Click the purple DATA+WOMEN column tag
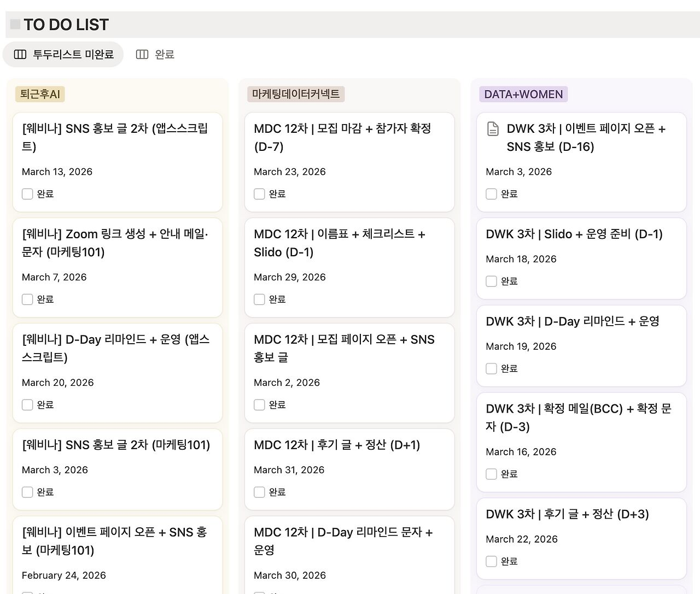The height and width of the screenshot is (594, 700). coord(523,94)
